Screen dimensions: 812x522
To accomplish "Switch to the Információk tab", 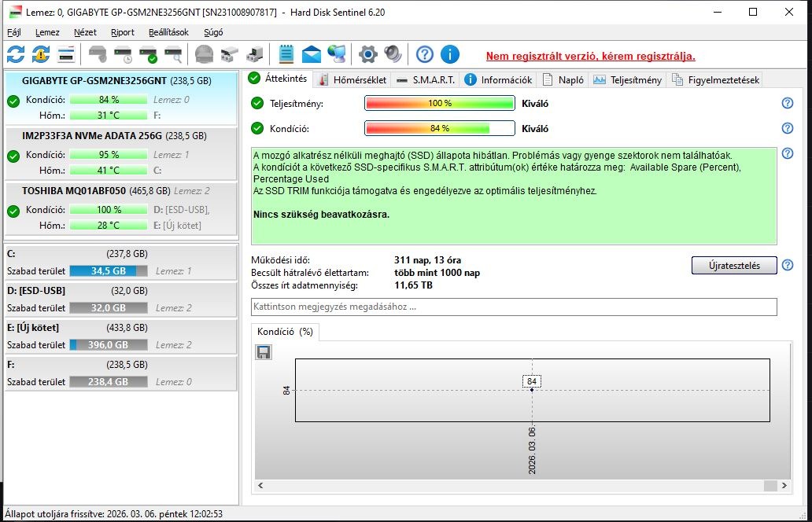I will pyautogui.click(x=498, y=79).
